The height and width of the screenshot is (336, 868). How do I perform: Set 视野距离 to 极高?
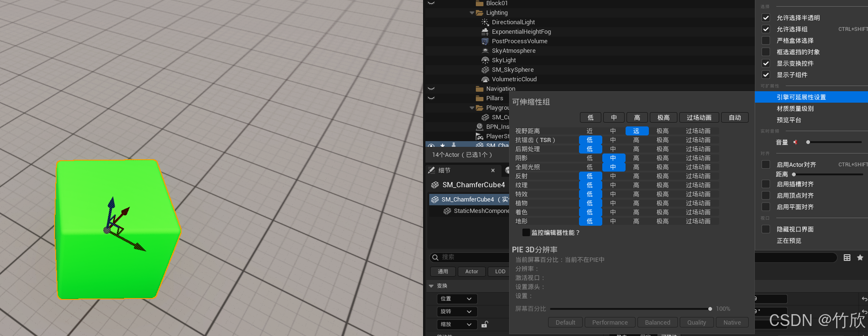663,131
